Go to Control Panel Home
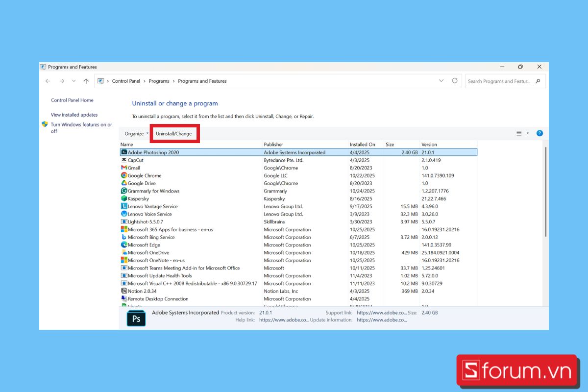The height and width of the screenshot is (392, 588). click(72, 100)
